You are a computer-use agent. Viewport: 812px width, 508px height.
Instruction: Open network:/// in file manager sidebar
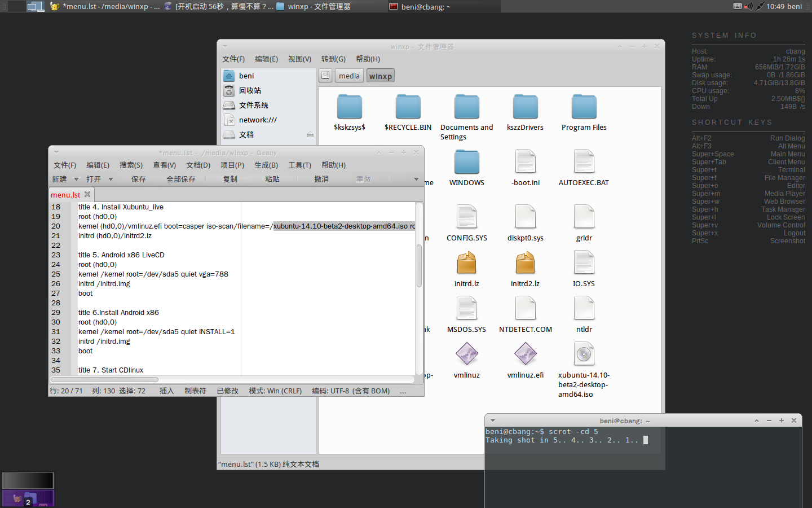point(268,120)
